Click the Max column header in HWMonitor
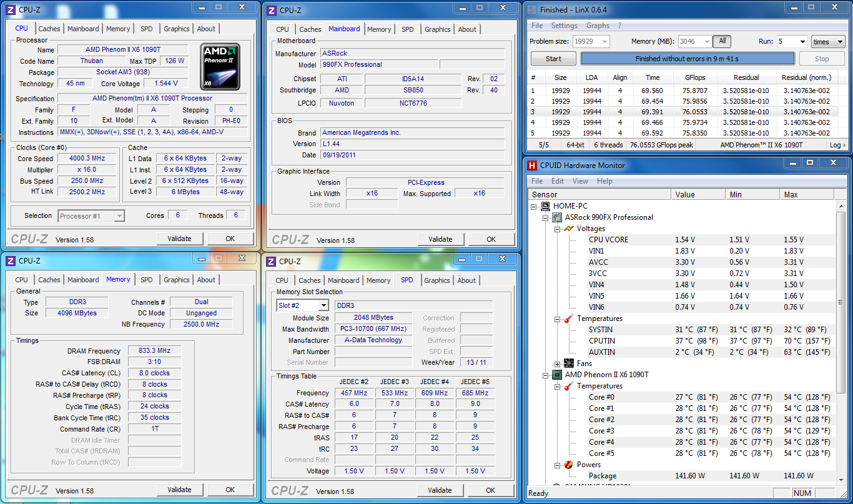Image resolution: width=853 pixels, height=504 pixels. tap(808, 195)
